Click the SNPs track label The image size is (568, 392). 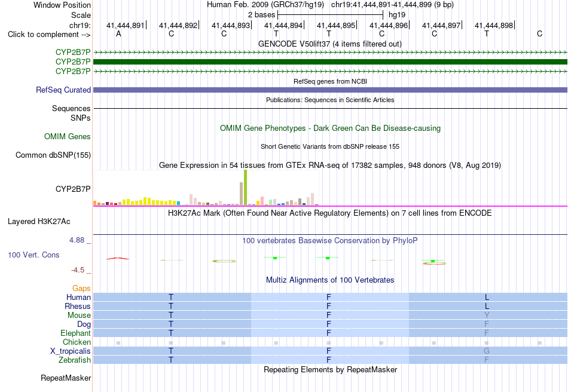81,118
